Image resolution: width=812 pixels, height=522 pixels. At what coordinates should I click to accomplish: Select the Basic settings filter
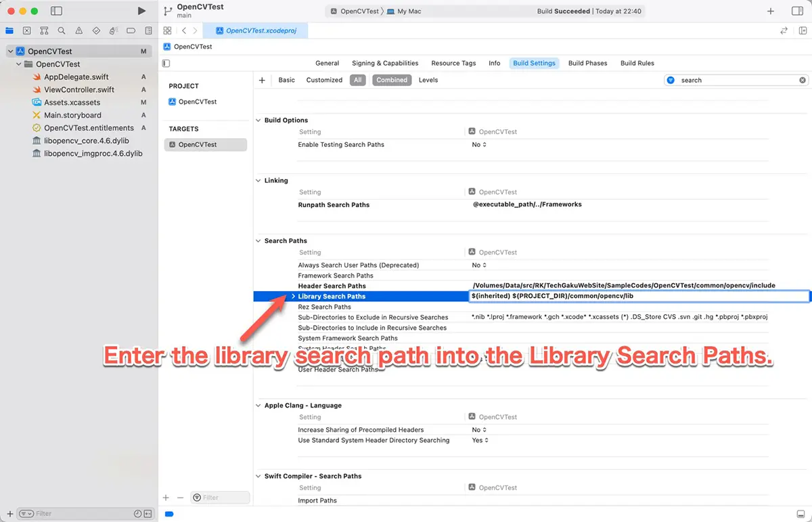[x=287, y=80]
